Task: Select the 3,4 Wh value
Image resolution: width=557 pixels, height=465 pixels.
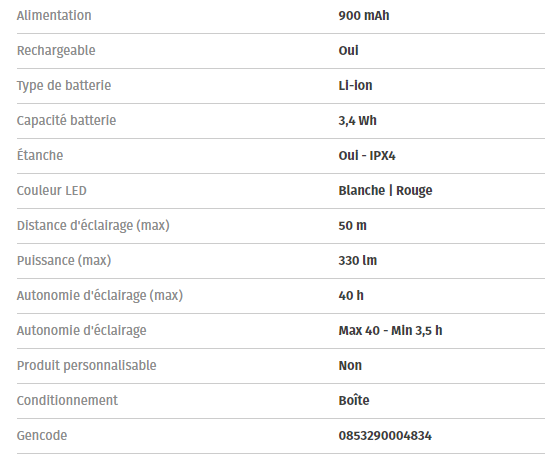Action: 357,121
